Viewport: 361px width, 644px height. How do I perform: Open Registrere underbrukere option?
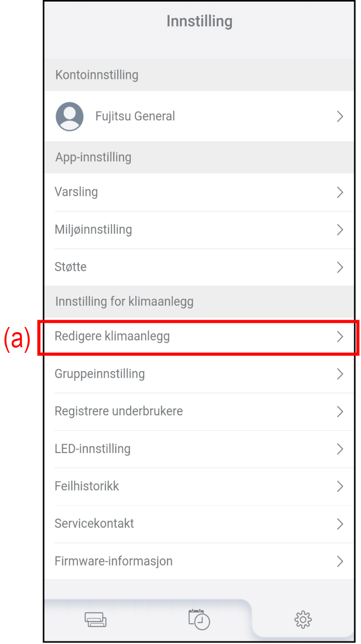click(x=119, y=412)
